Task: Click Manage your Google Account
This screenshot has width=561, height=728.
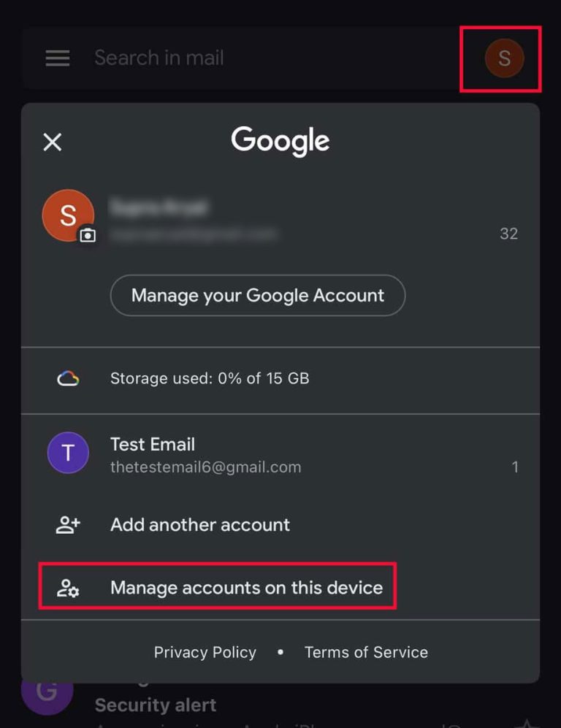Action: click(x=257, y=295)
